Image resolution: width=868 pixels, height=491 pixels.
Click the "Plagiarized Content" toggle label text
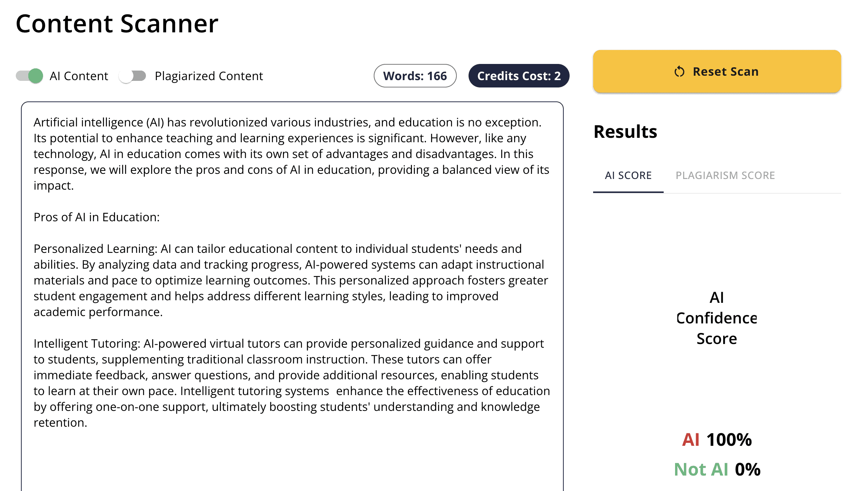coord(209,76)
